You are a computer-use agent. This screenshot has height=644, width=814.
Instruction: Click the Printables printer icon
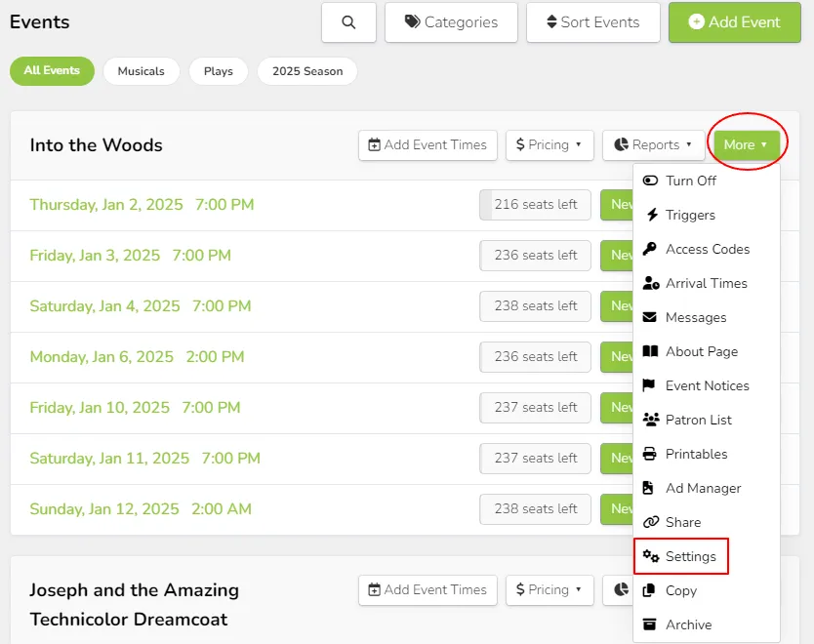pyautogui.click(x=651, y=454)
